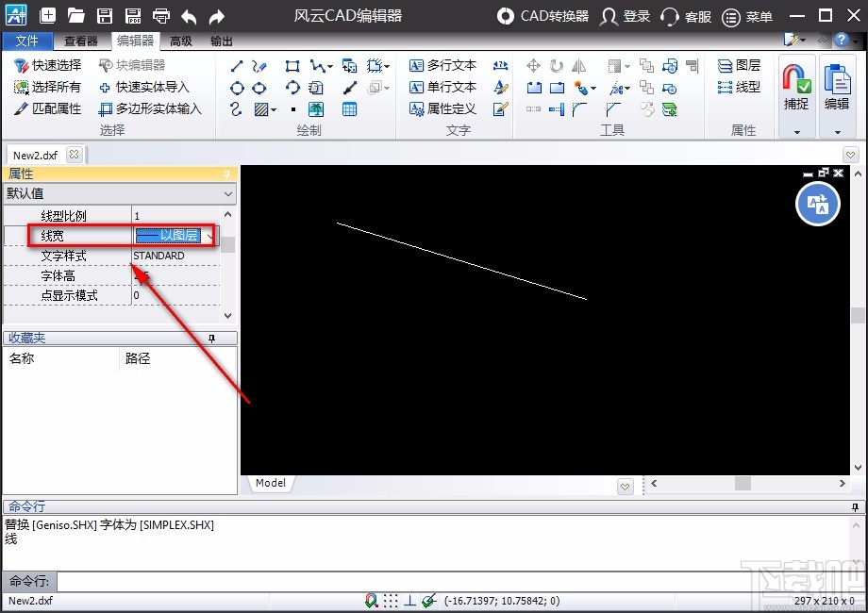The image size is (868, 613).
Task: Open the 菜单 menu button
Action: [x=747, y=17]
